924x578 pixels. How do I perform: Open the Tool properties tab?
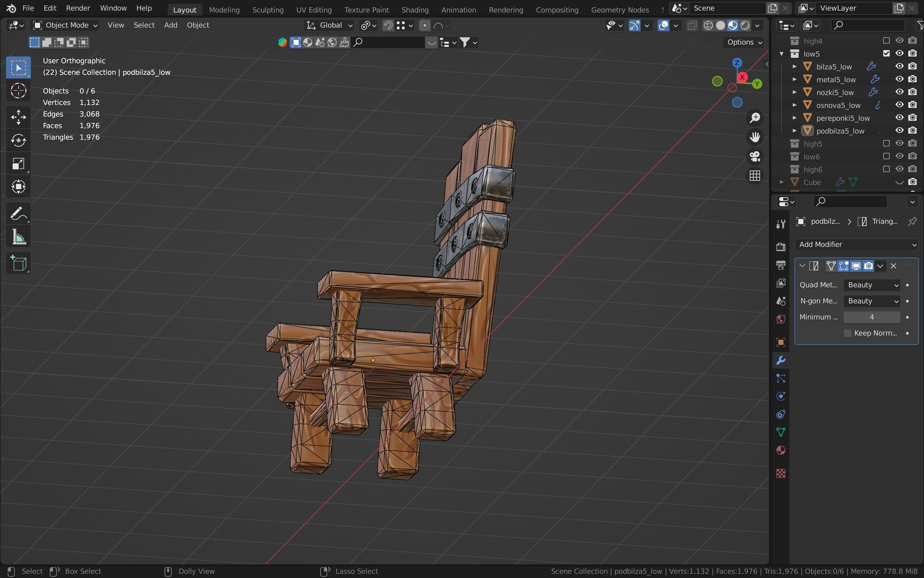(x=781, y=224)
